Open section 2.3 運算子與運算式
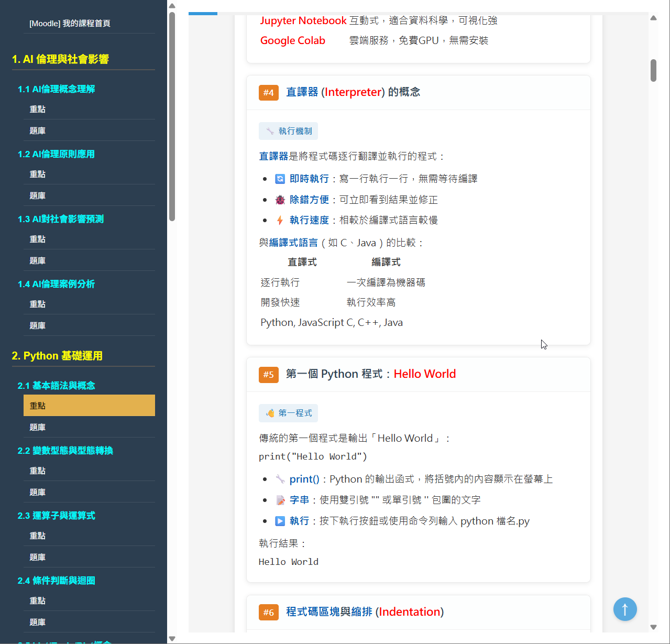 [x=56, y=516]
